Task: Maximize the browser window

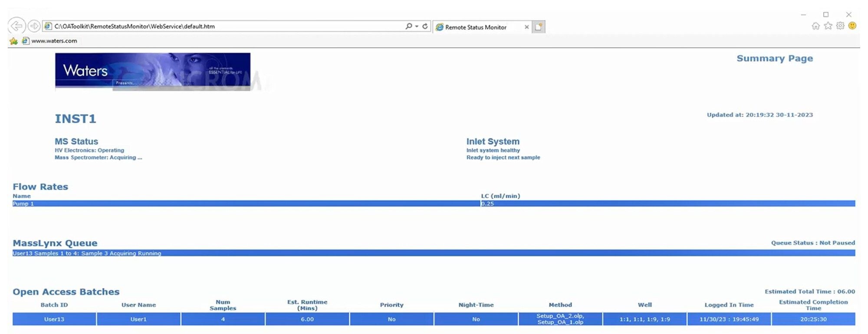Action: tap(826, 14)
